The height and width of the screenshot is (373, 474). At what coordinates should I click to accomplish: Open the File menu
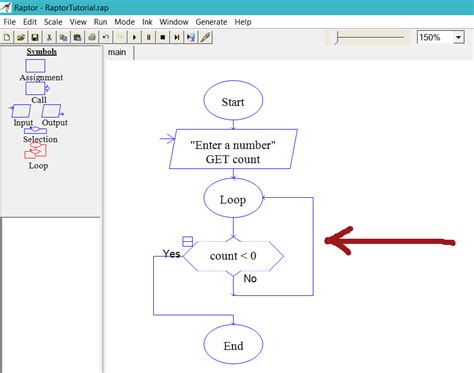point(10,22)
